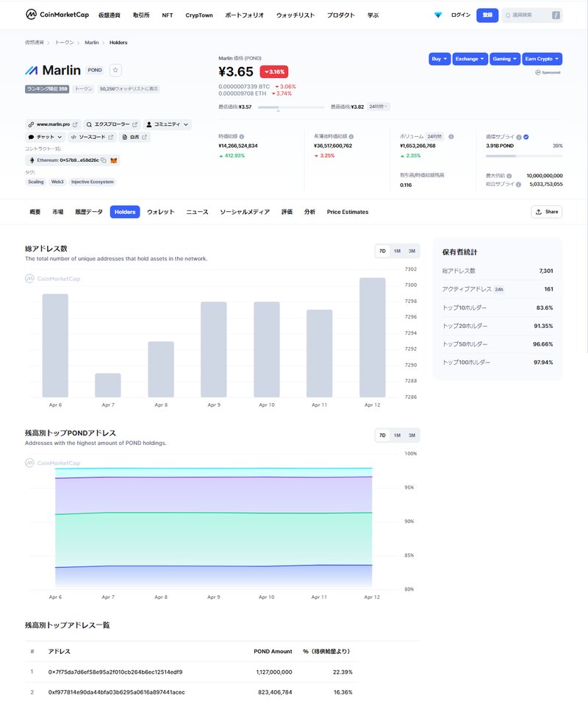Click info icon next to 時価総額
Screen dimensions: 588x701
click(x=242, y=137)
